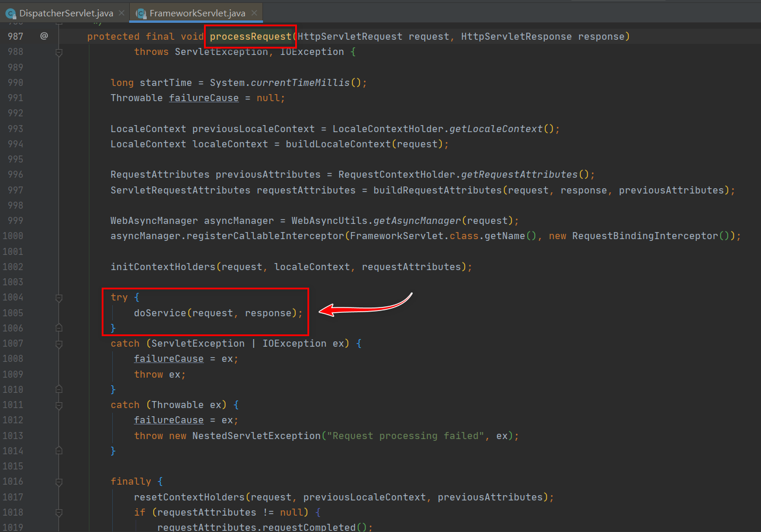Screen dimensions: 761x532
Task: Collapse the finally block at line 1016
Action: coord(58,482)
